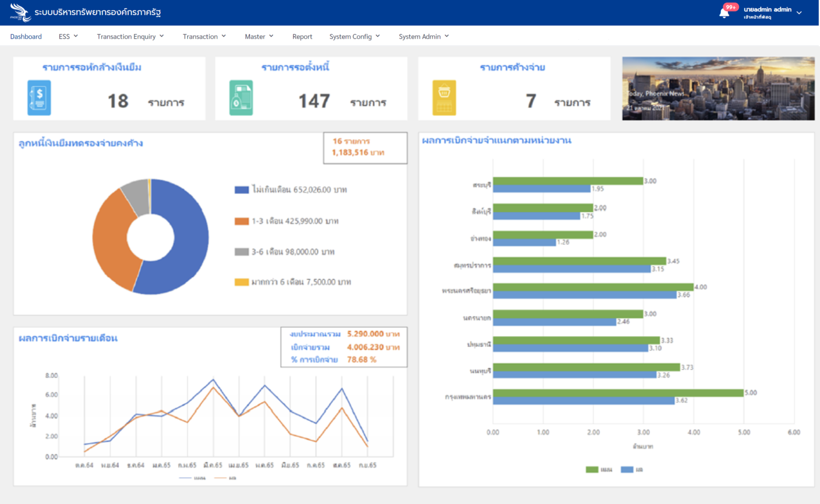Click the green legend marker in bar chart
This screenshot has height=504, width=820.
point(592,469)
